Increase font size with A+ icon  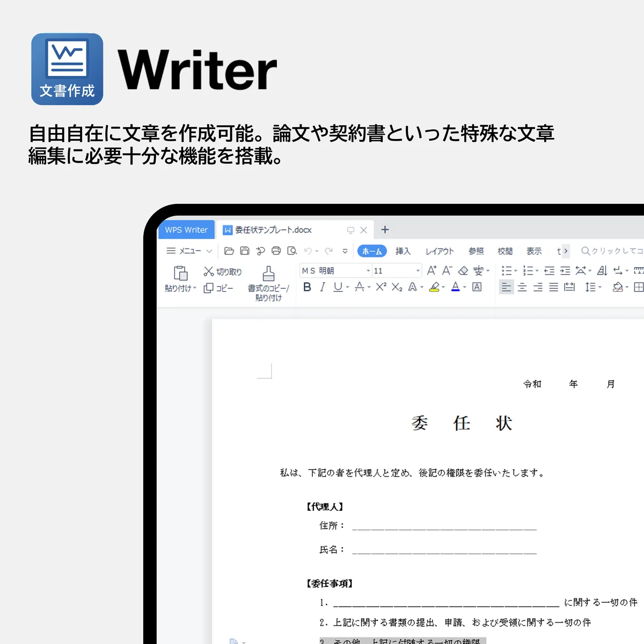(431, 270)
